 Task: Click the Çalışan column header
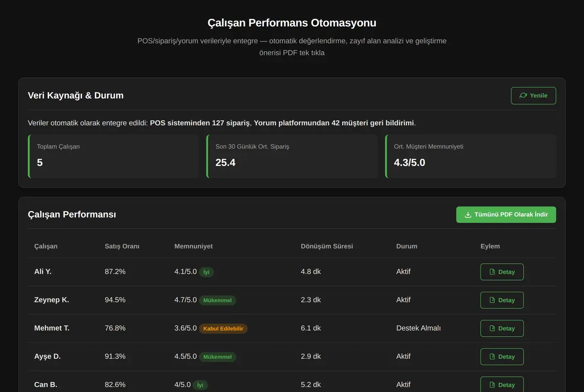pyautogui.click(x=46, y=246)
